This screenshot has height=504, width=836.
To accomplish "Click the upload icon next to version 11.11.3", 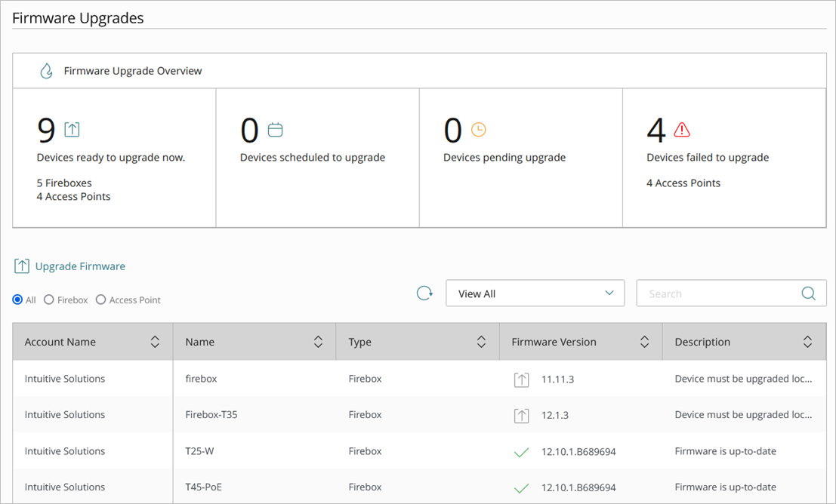I will (x=521, y=379).
